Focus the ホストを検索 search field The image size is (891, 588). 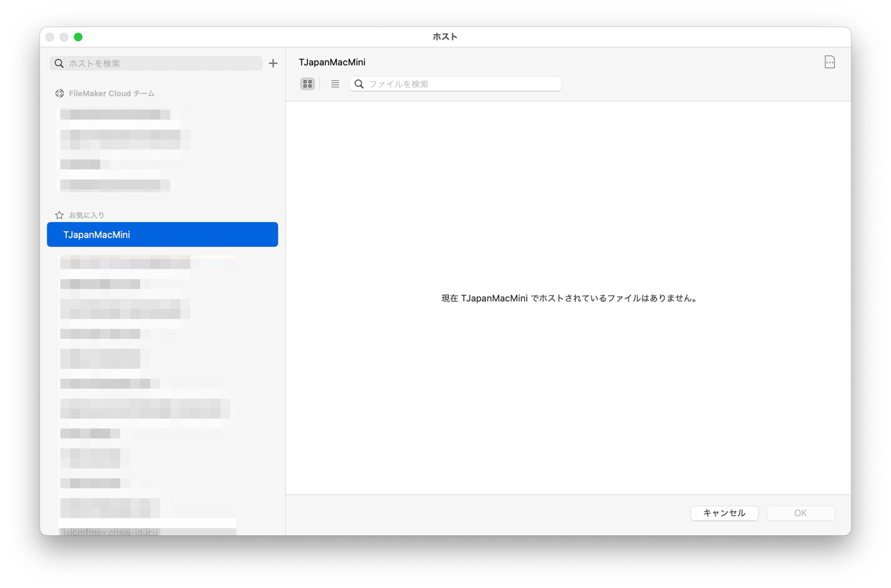coord(164,63)
